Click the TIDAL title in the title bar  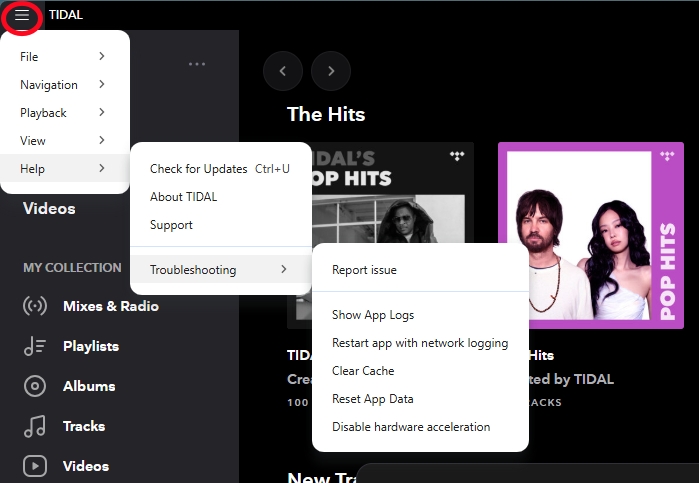point(66,15)
